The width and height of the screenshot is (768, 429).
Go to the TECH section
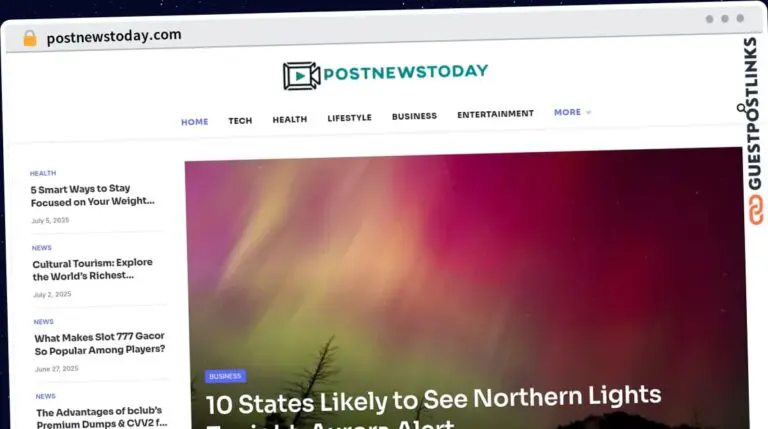[x=240, y=120]
